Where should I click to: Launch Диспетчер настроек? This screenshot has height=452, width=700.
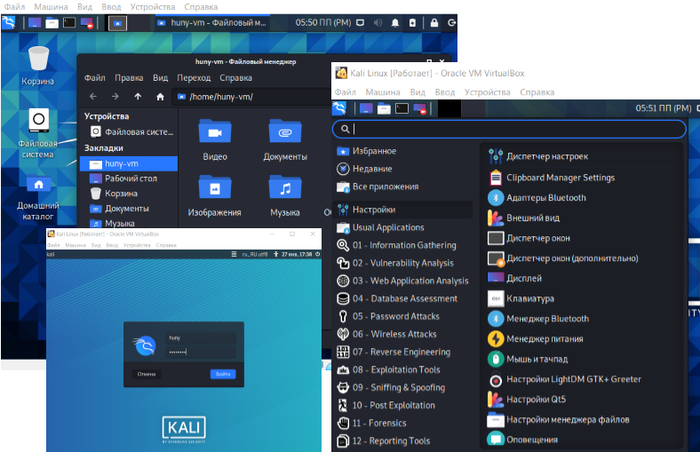583,156
